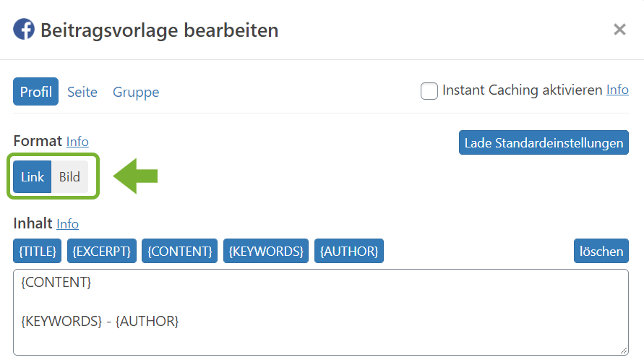Switch to the Seite tab
Viewport: 644px width, 360px height.
(x=82, y=92)
